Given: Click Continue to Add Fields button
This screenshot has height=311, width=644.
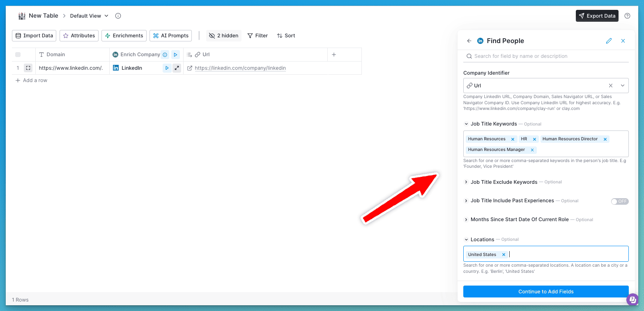Looking at the screenshot, I should 546,292.
